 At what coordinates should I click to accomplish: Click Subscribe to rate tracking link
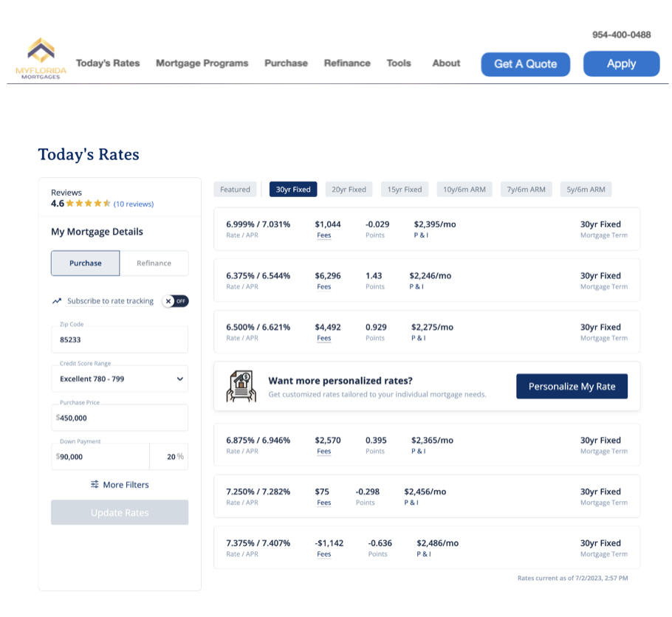[110, 301]
